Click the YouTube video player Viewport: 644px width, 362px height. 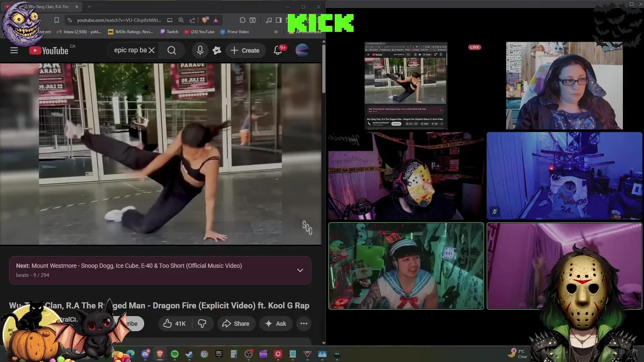point(160,154)
